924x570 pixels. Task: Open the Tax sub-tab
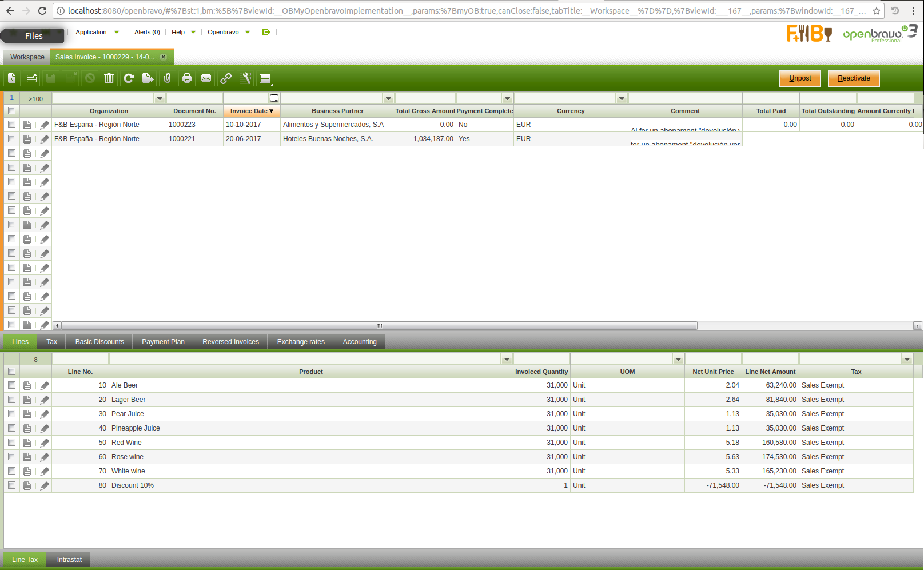(x=51, y=342)
